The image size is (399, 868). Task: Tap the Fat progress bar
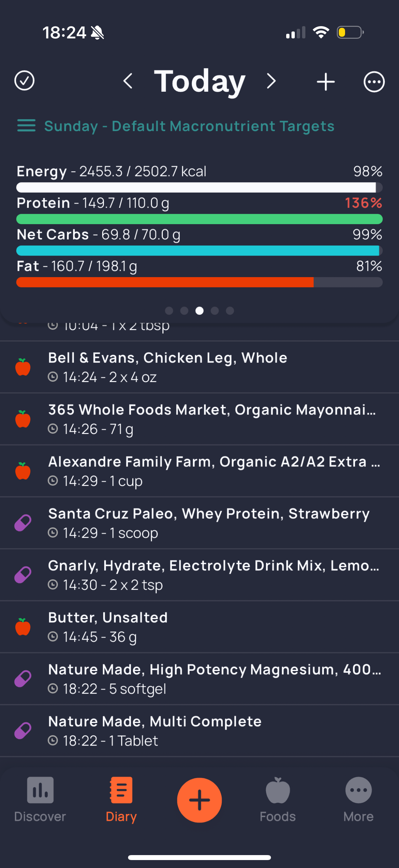(199, 282)
